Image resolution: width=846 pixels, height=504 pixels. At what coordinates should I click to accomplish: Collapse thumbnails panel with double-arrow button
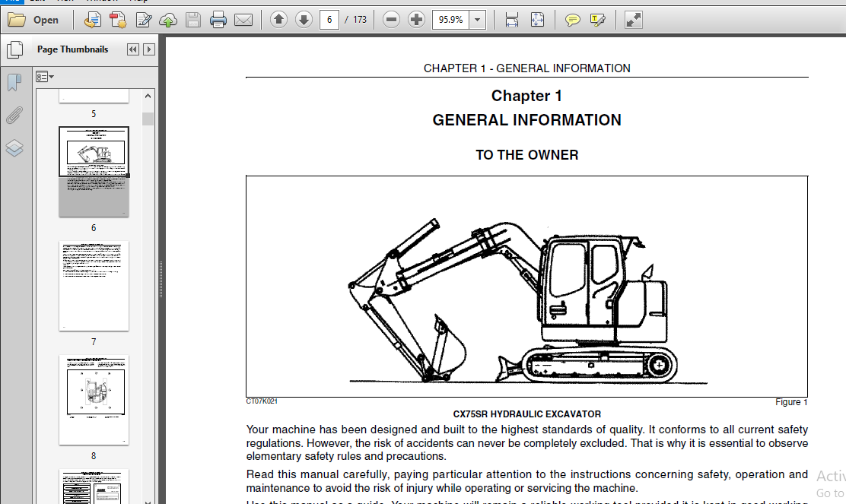[132, 49]
